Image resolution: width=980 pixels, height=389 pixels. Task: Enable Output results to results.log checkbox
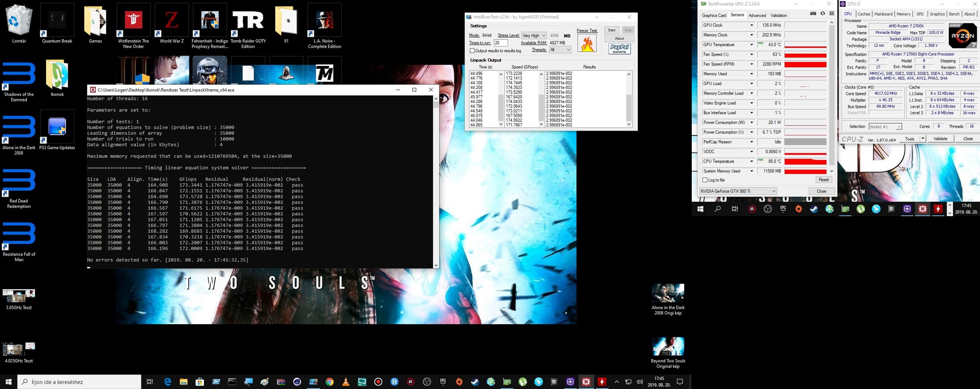pyautogui.click(x=472, y=50)
